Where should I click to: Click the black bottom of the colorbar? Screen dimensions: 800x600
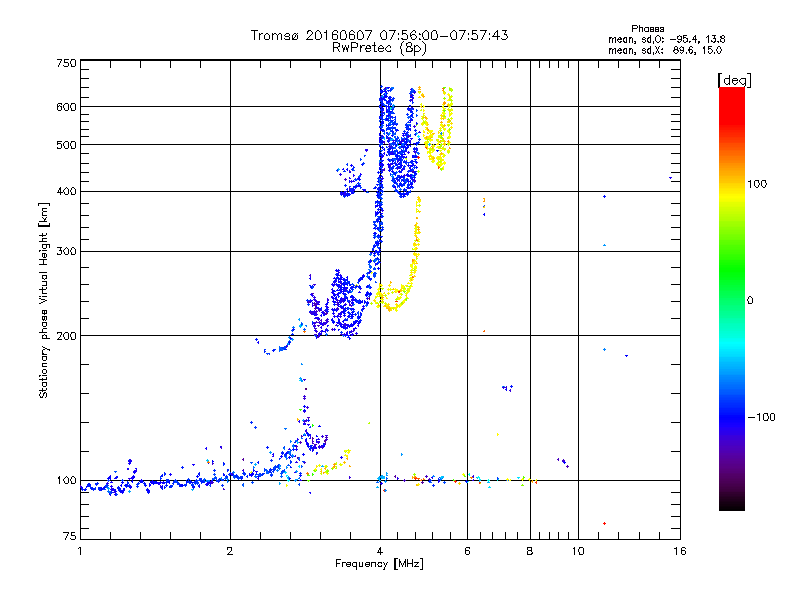tap(732, 504)
